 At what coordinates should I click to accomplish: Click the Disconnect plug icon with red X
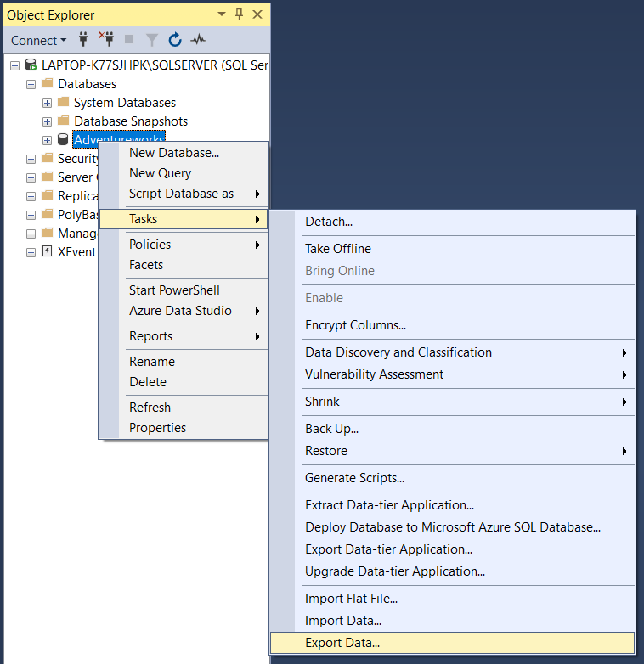(106, 39)
